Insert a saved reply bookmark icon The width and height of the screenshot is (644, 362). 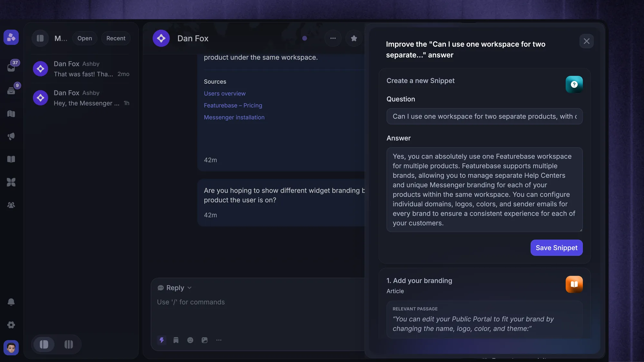(x=176, y=340)
